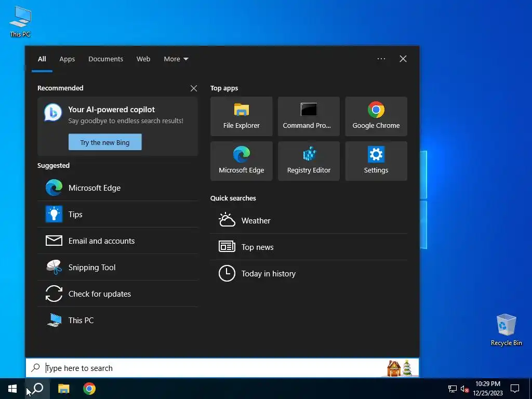532x399 pixels.
Task: Launch Snipping Tool suggestion
Action: point(118,268)
